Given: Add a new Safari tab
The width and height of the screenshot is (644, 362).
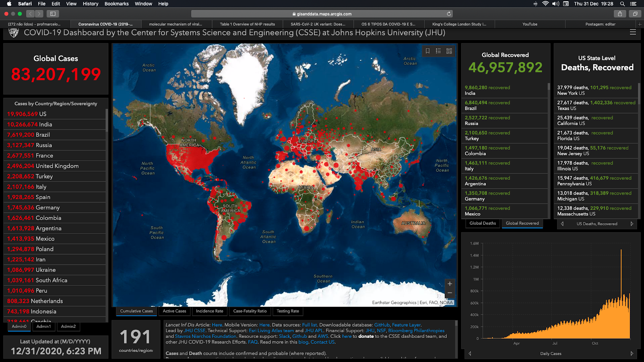Looking at the screenshot, I should [640, 24].
